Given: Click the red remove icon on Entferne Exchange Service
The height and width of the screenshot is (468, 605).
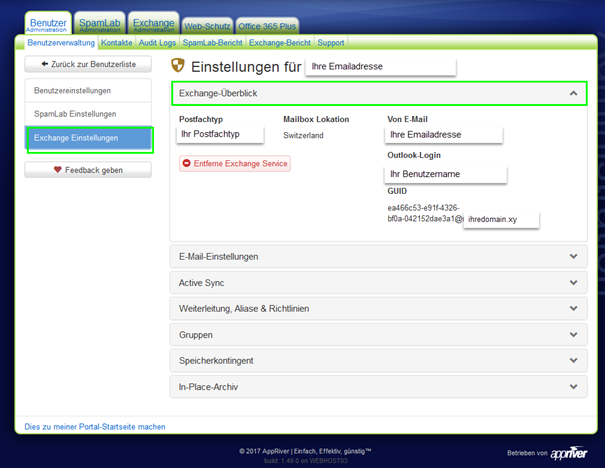Looking at the screenshot, I should [x=186, y=163].
